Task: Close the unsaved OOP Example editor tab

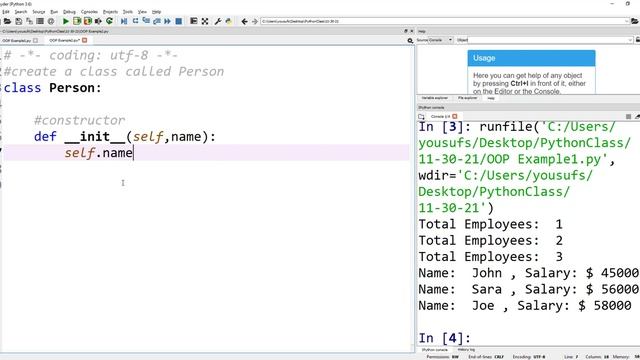Action: coord(84,40)
